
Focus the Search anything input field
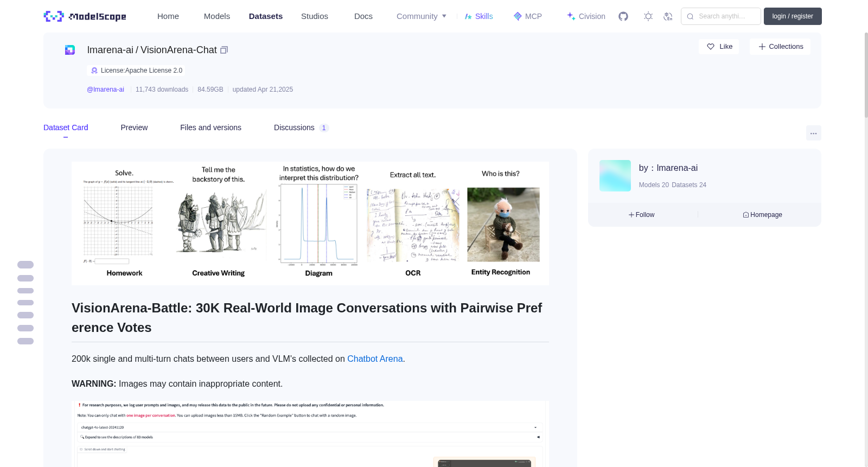tap(721, 16)
